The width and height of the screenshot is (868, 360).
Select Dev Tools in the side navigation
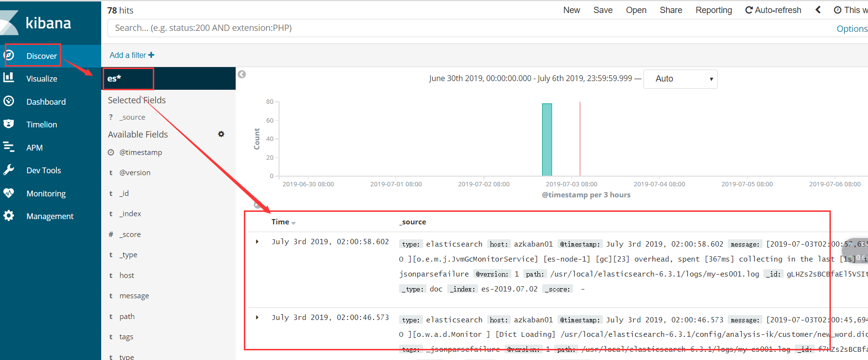(43, 170)
